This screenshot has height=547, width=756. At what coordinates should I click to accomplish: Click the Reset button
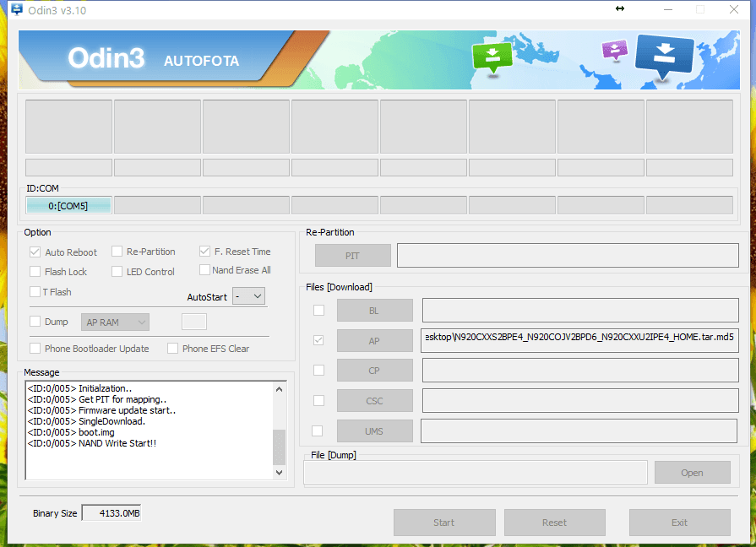(554, 523)
